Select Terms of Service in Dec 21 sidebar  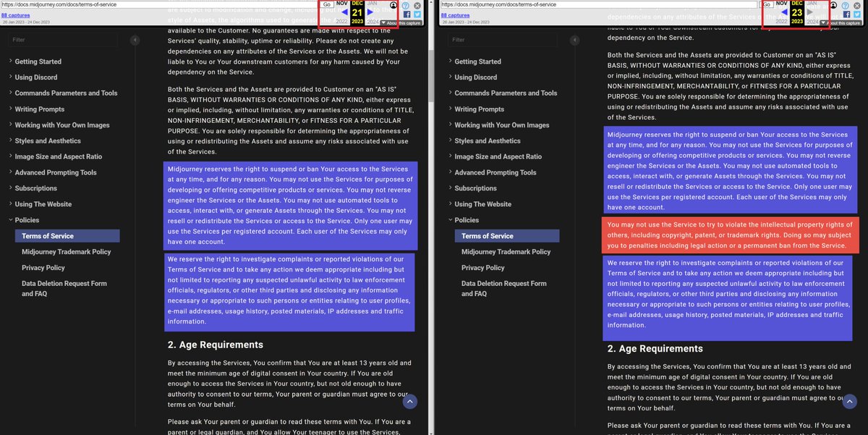(67, 236)
